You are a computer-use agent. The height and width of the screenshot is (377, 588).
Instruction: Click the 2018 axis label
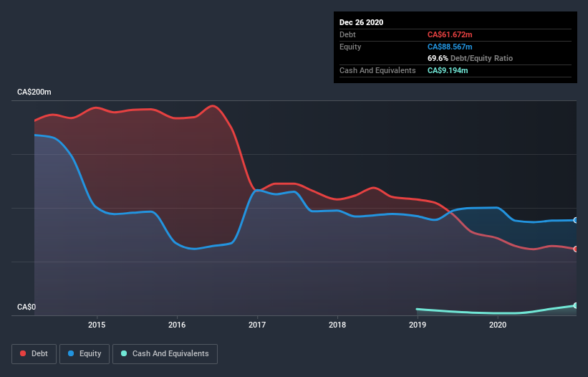(337, 325)
